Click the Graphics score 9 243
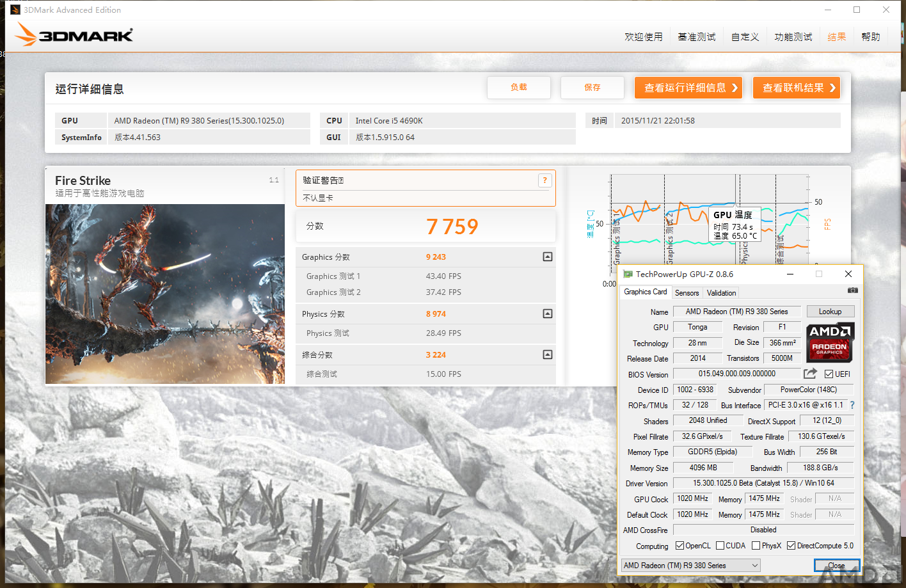 (x=436, y=257)
